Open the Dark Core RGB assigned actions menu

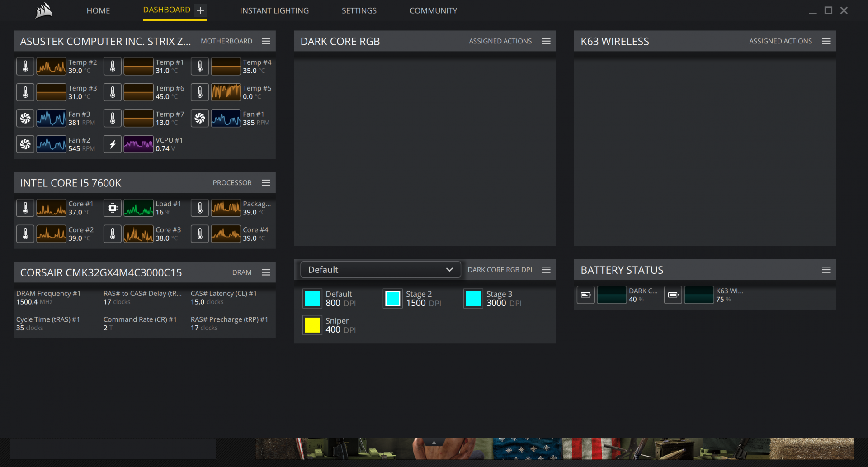point(546,41)
